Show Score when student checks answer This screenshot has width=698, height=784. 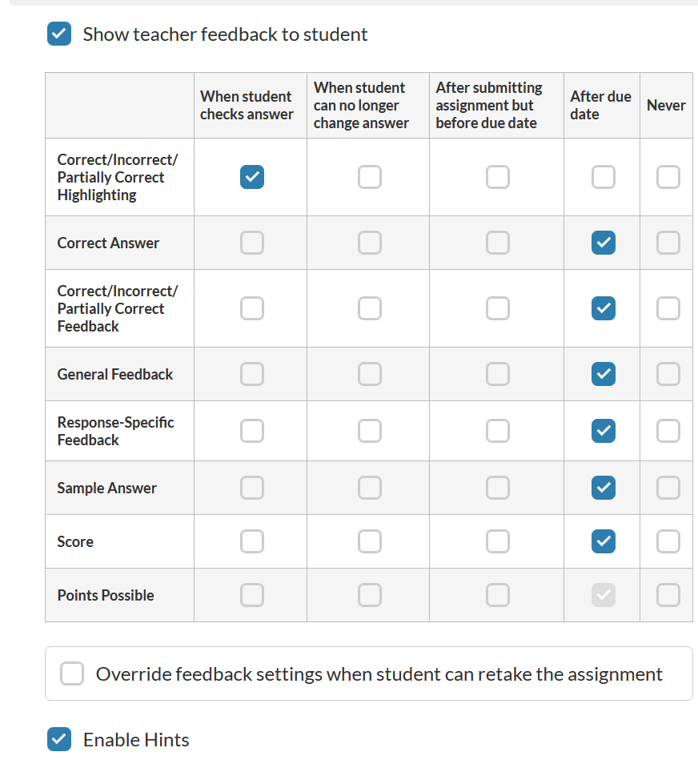[x=252, y=541]
